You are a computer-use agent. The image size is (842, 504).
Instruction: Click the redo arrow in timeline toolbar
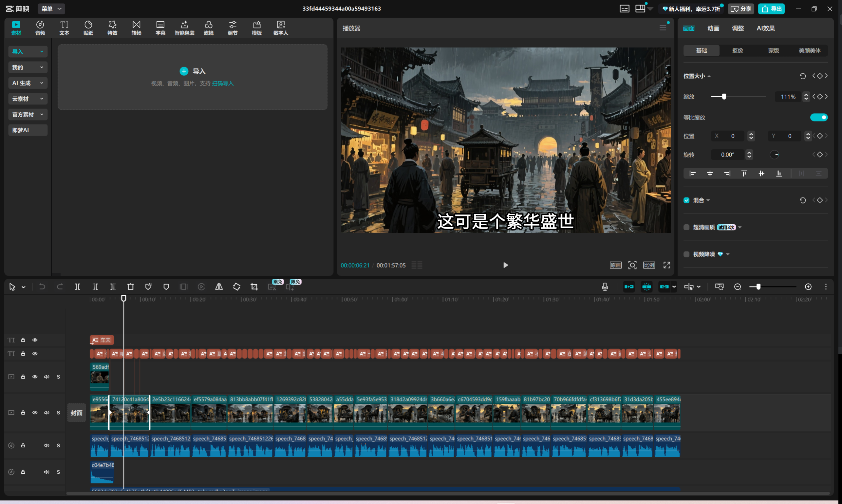click(x=60, y=287)
